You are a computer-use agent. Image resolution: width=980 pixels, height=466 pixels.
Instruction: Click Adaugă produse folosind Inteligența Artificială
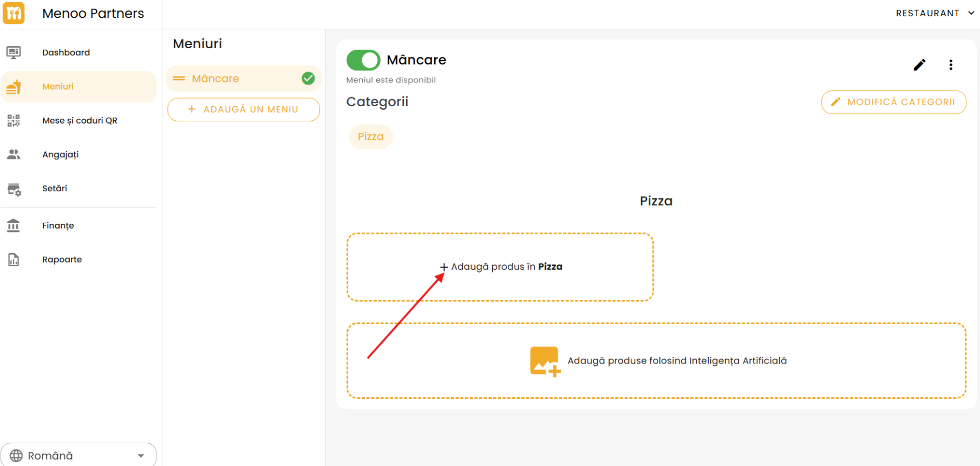(x=656, y=361)
